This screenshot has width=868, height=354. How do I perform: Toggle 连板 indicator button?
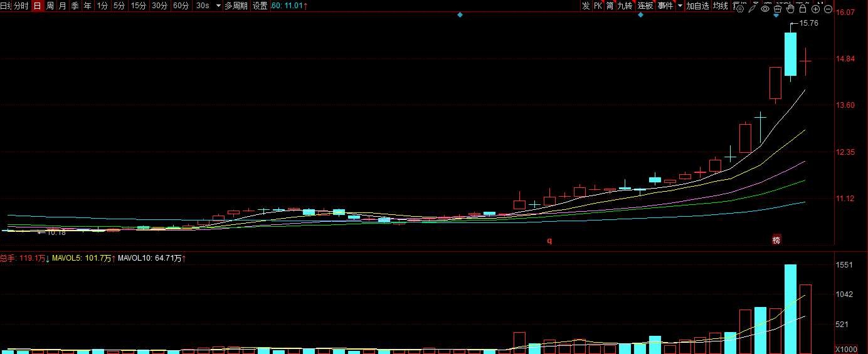pos(645,6)
